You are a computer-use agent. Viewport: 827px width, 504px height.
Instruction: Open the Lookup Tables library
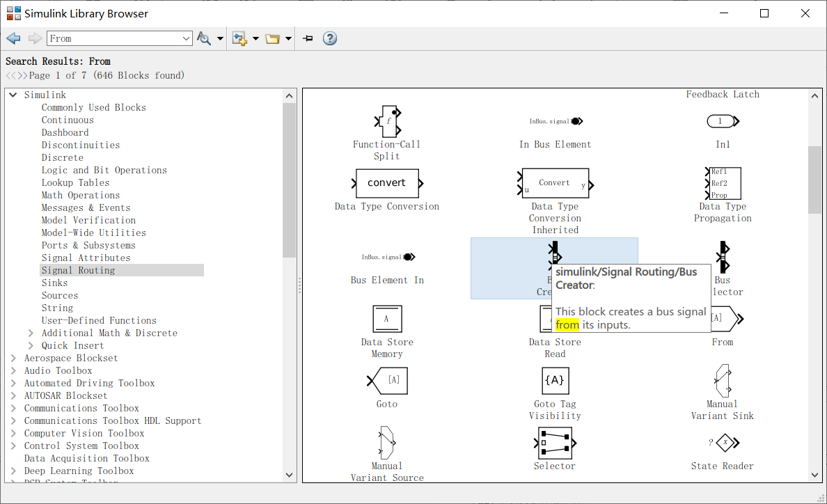[76, 183]
